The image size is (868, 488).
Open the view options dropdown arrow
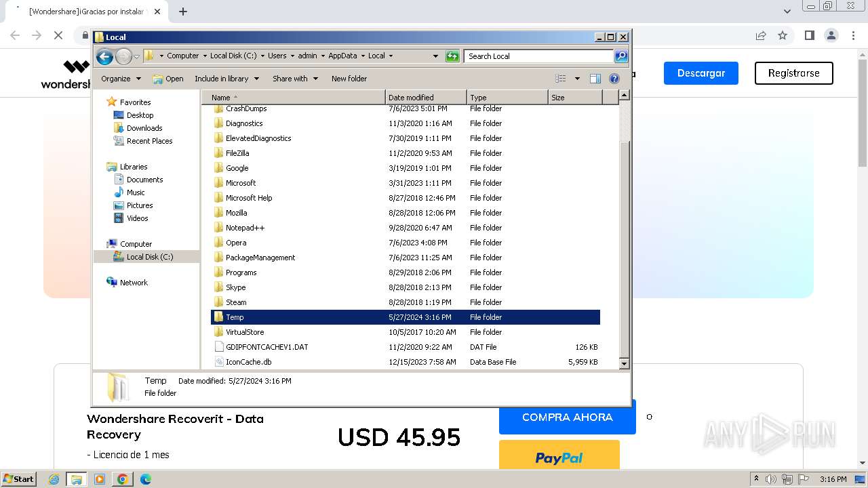577,79
